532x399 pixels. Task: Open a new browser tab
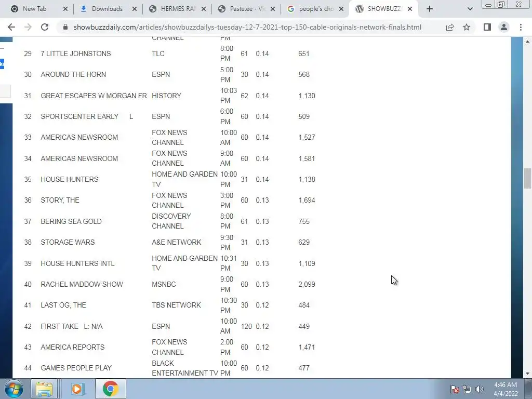[430, 9]
